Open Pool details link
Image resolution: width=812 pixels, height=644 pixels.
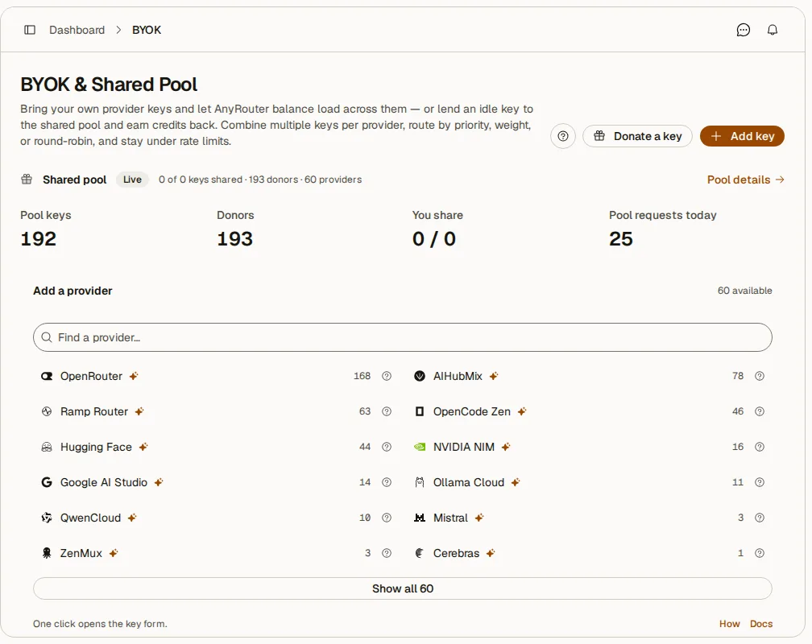[746, 180]
